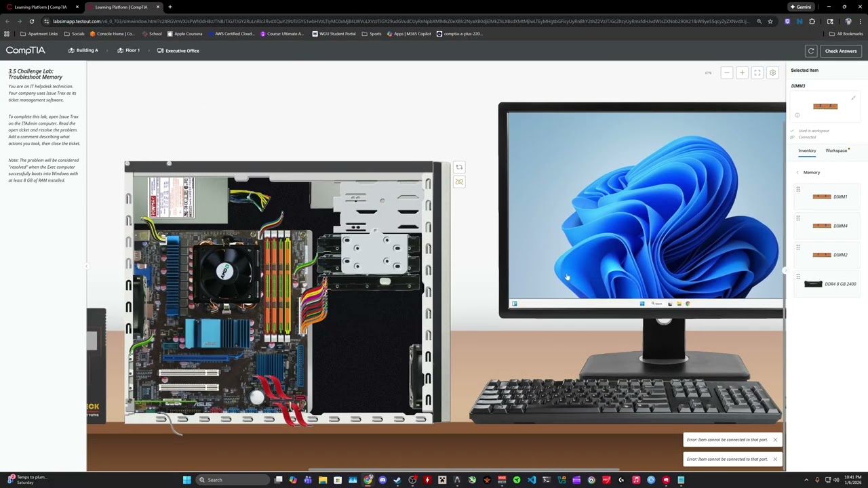Dismiss the lower error notification
This screenshot has width=868, height=488.
click(775, 459)
